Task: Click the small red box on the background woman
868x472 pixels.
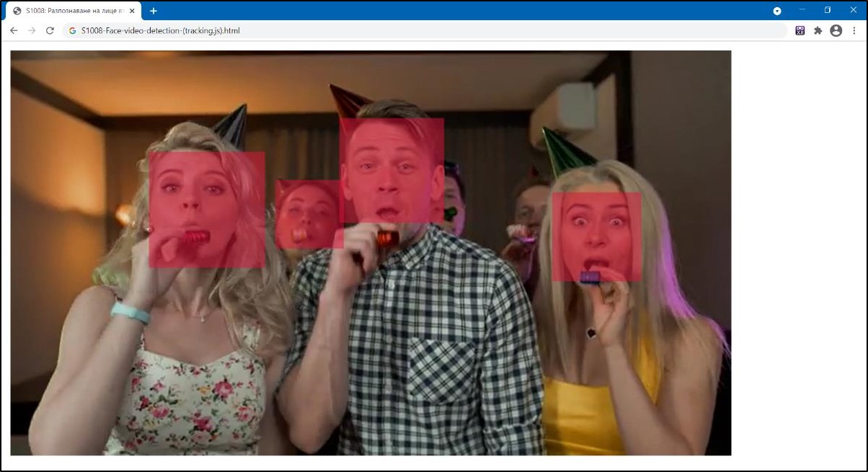Action: [306, 214]
